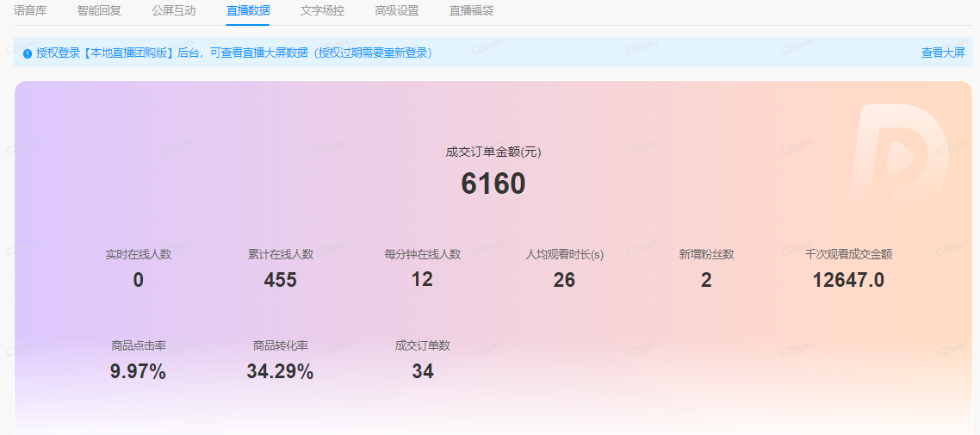
Task: Open the 语音库 tab
Action: pos(30,11)
